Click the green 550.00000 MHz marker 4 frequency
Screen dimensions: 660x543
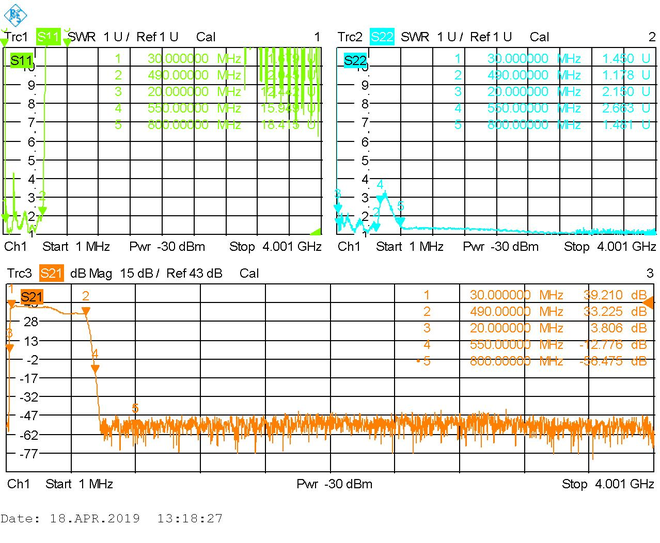pos(194,108)
